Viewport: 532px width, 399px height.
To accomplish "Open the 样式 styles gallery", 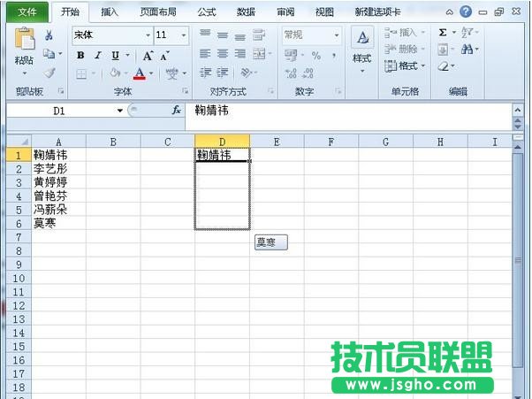I will [362, 50].
